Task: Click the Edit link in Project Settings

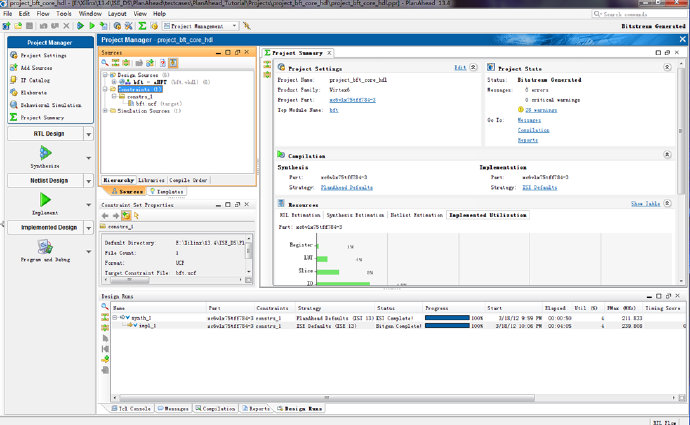Action: point(460,68)
